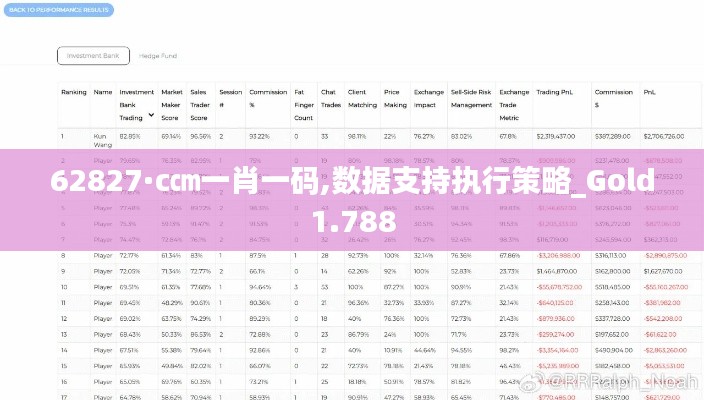Click the Commission $ column header
This screenshot has width=704, height=400.
coord(610,98)
